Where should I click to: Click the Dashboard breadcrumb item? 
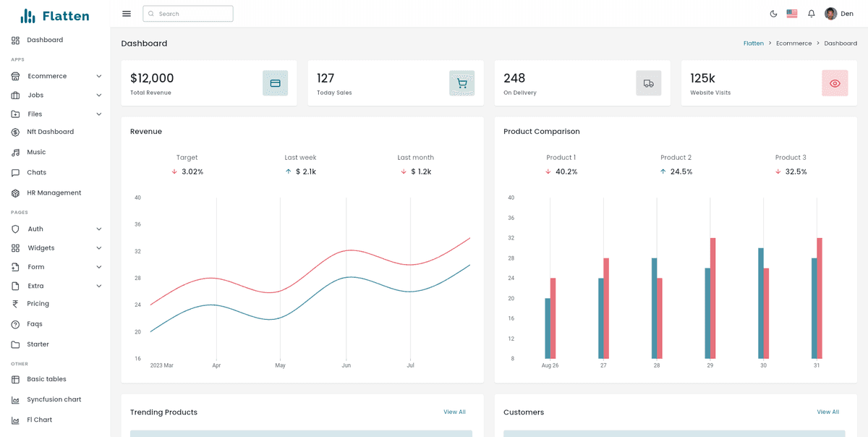pyautogui.click(x=841, y=43)
